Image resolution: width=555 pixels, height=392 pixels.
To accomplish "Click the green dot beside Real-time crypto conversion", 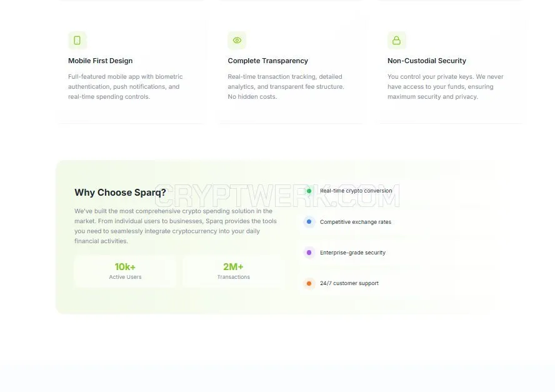I will 309,191.
